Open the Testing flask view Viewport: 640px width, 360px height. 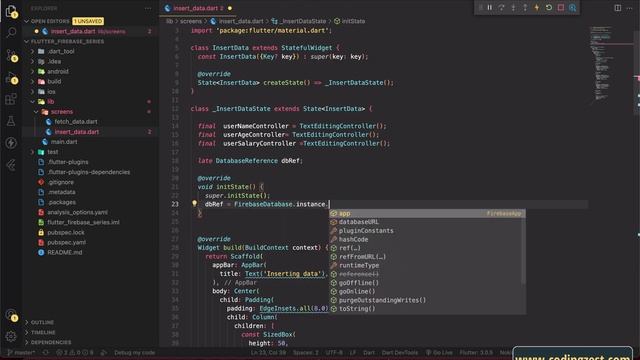[11, 121]
